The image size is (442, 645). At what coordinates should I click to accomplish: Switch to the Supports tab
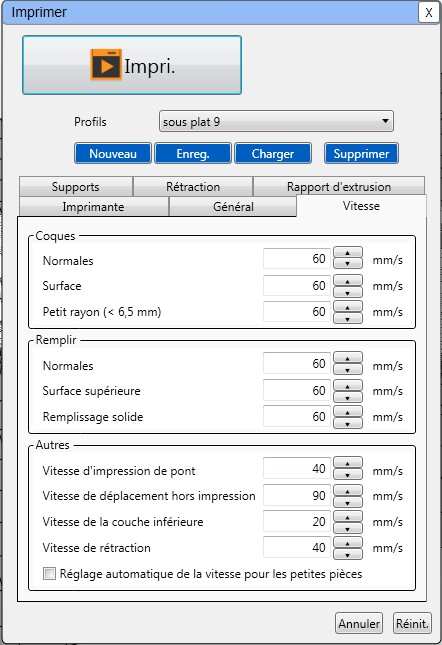(x=76, y=187)
